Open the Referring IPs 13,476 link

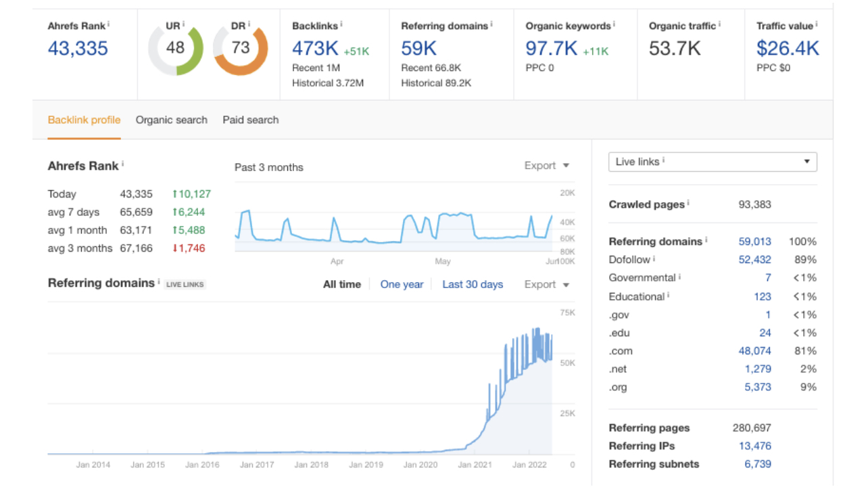tap(755, 446)
